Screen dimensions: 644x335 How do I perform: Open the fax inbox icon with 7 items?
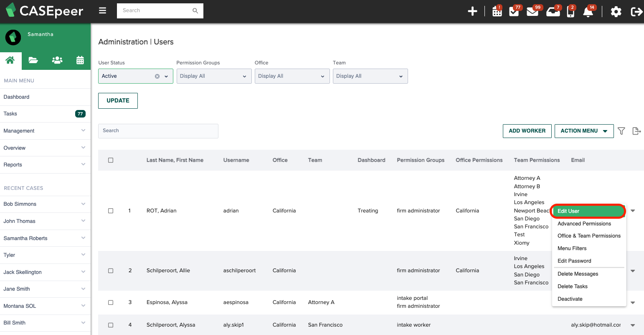pos(552,11)
